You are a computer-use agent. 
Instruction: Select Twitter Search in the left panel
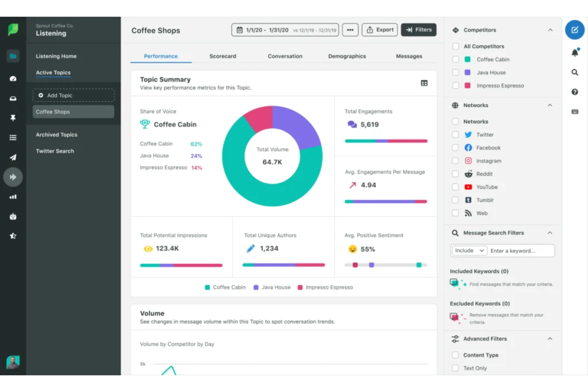[55, 151]
